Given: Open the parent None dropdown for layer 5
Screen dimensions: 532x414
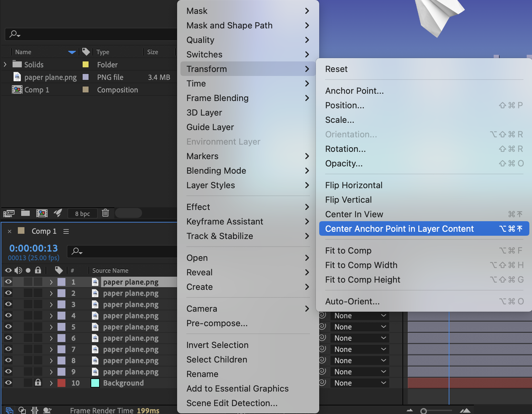Looking at the screenshot, I should click(360, 327).
